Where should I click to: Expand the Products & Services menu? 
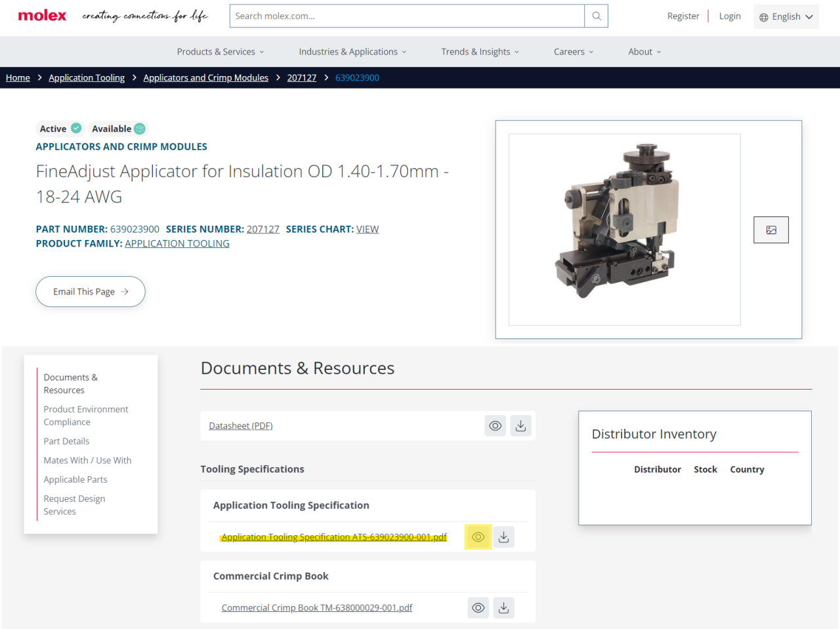pos(220,52)
